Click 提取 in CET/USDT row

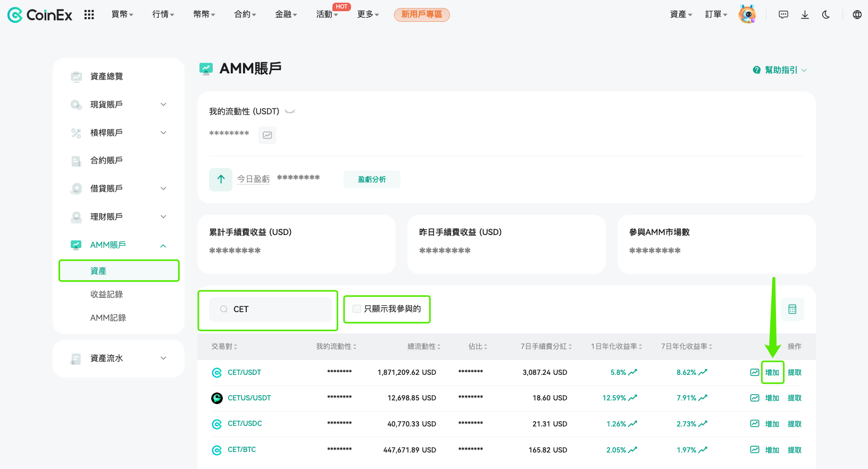(x=795, y=373)
